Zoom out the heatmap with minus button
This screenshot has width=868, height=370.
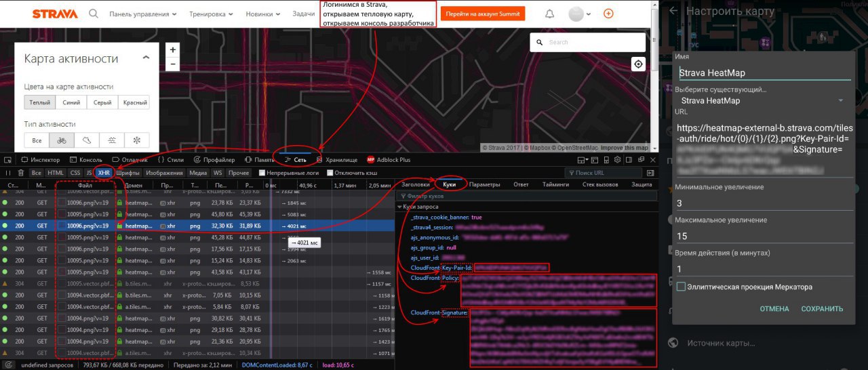coord(172,64)
